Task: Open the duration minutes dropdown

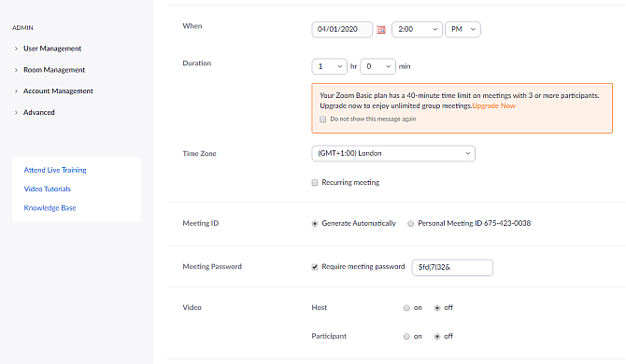Action: click(377, 66)
